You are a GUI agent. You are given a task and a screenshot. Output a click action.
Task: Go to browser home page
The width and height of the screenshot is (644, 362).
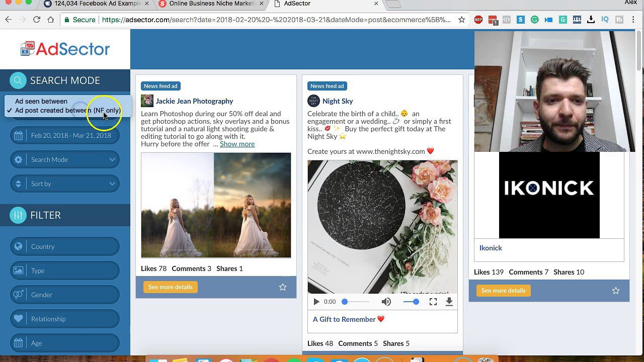[x=50, y=20]
